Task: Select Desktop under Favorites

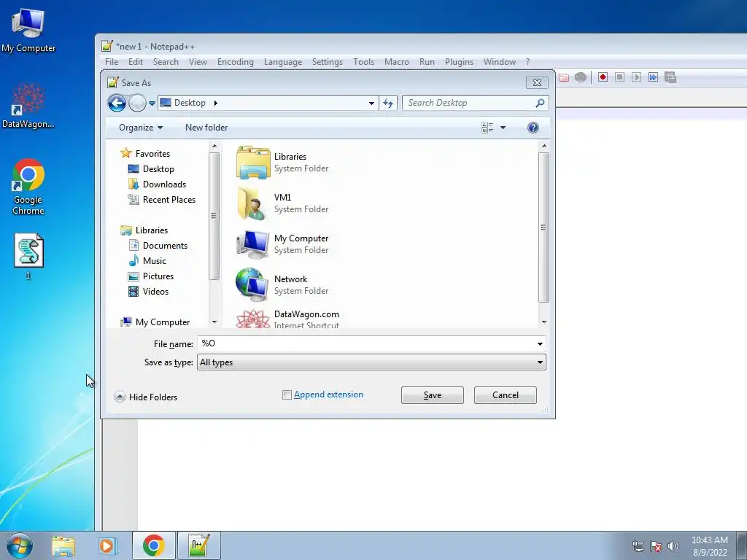Action: pos(151,169)
